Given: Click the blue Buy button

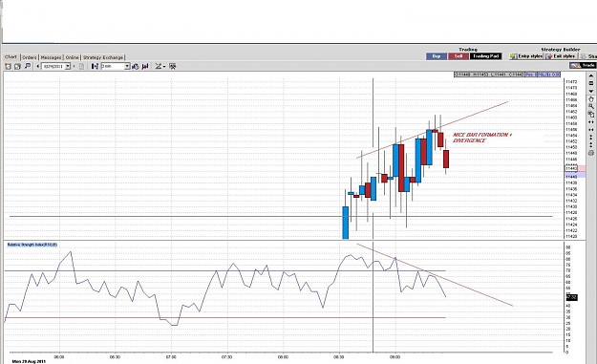Looking at the screenshot, I should coord(437,56).
